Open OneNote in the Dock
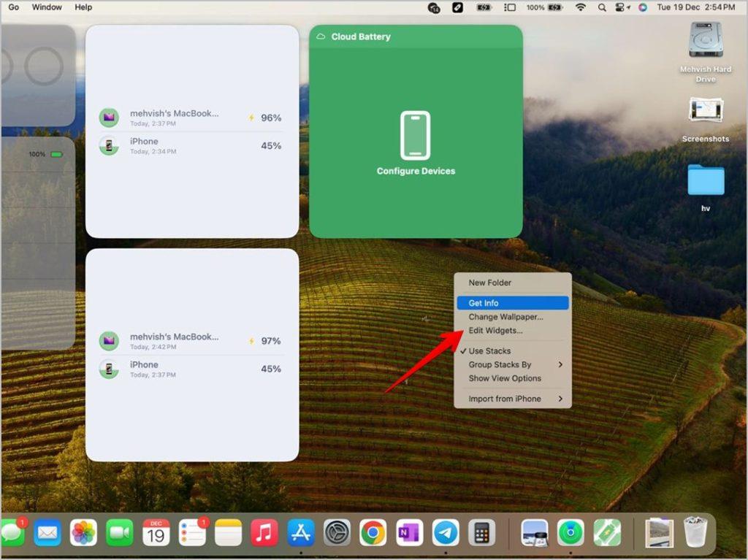This screenshot has width=748, height=560. click(409, 532)
